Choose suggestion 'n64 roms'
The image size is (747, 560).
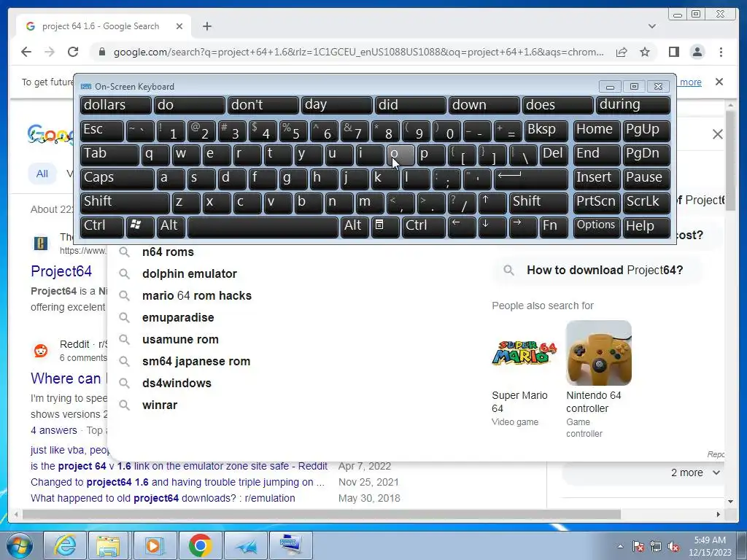168,252
